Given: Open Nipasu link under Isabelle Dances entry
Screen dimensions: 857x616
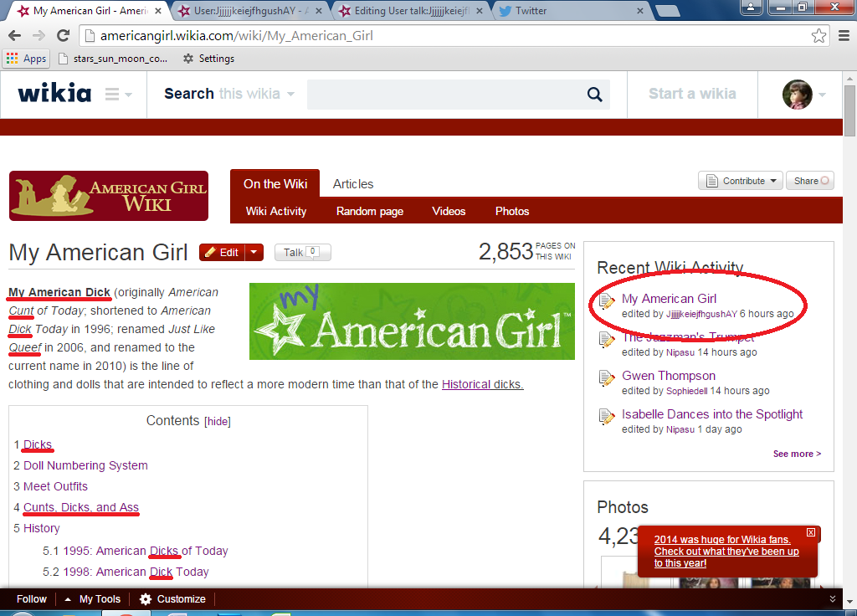Looking at the screenshot, I should 680,429.
